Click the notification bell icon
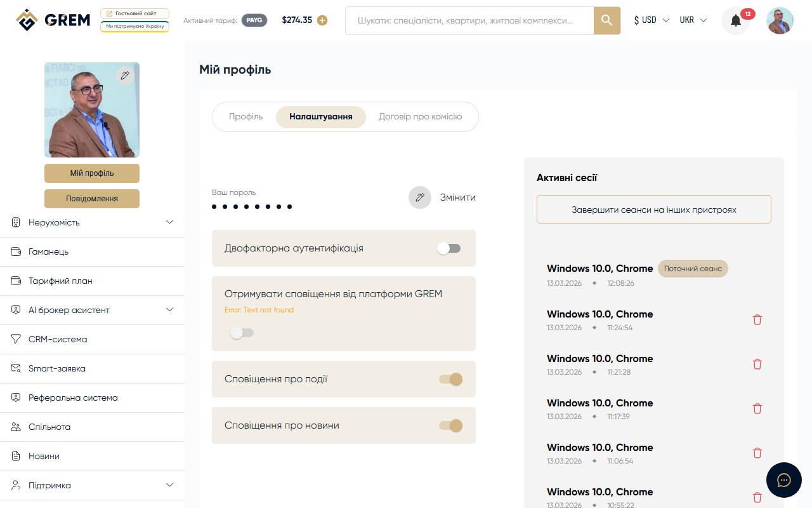The width and height of the screenshot is (812, 508). click(735, 21)
